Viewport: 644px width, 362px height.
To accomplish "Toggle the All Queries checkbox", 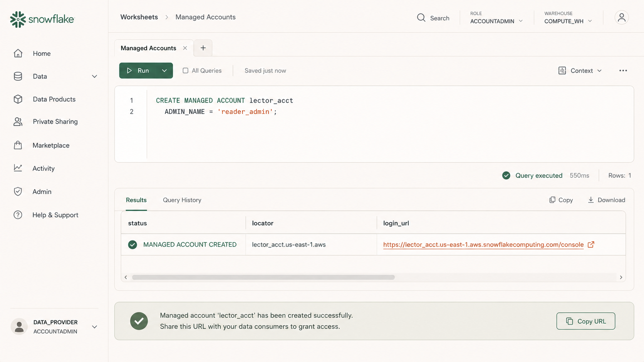I will (185, 70).
